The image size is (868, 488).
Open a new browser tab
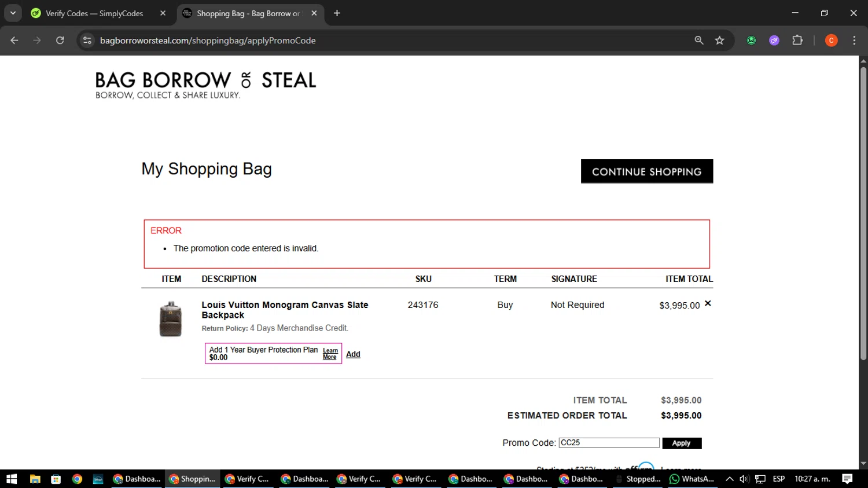337,13
